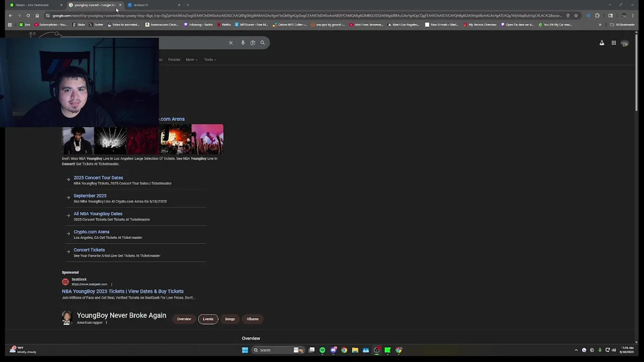
Task: Open Spotify from the taskbar
Action: point(323,350)
